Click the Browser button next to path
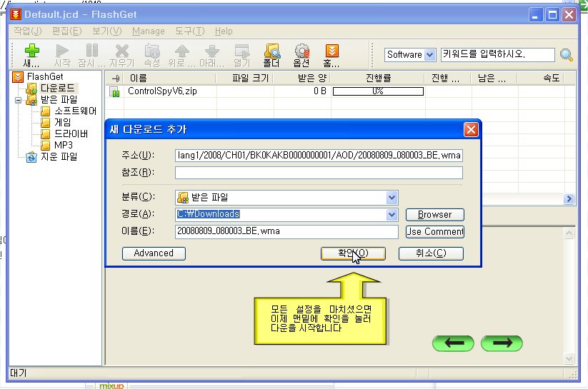The height and width of the screenshot is (389, 588). tap(434, 215)
